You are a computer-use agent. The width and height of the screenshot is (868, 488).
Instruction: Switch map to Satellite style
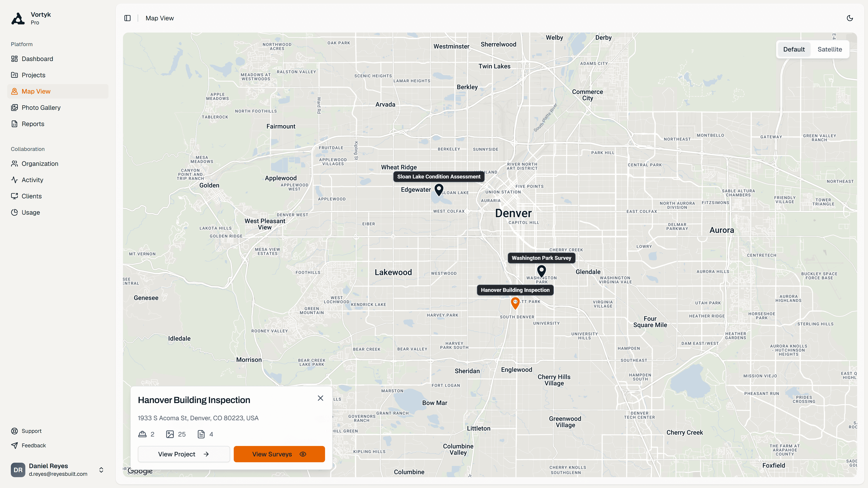pyautogui.click(x=830, y=49)
